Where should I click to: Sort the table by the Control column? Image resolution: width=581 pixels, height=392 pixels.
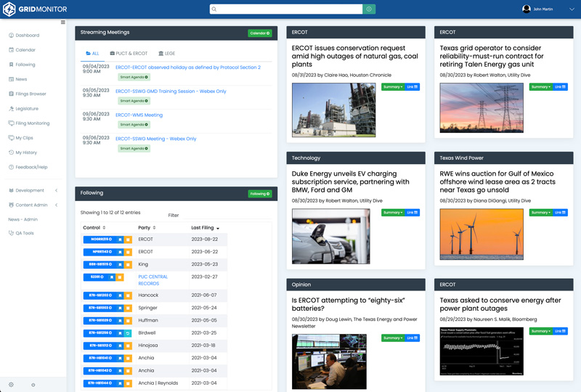click(x=94, y=227)
